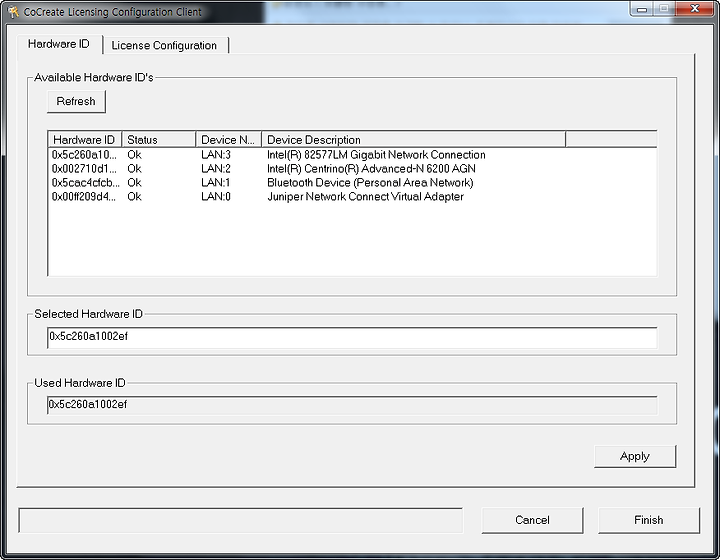720x560 pixels.
Task: Click the Selected Hardware ID input field
Action: click(352, 337)
